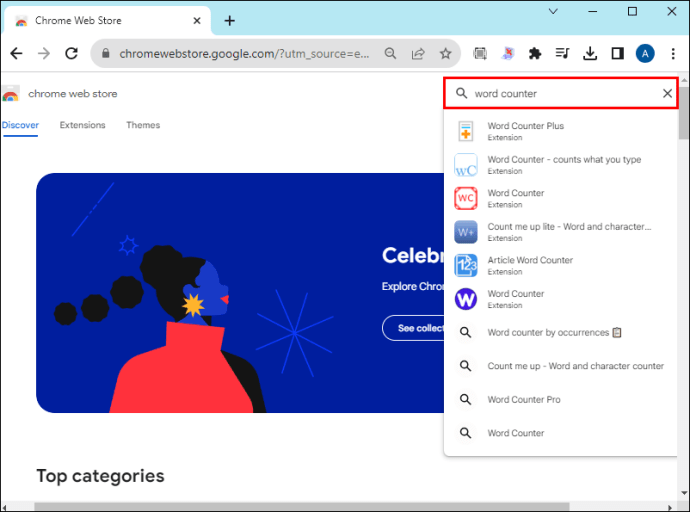Select the Word Counter Plus extension icon
Viewport: 690px width, 512px height.
point(466,131)
